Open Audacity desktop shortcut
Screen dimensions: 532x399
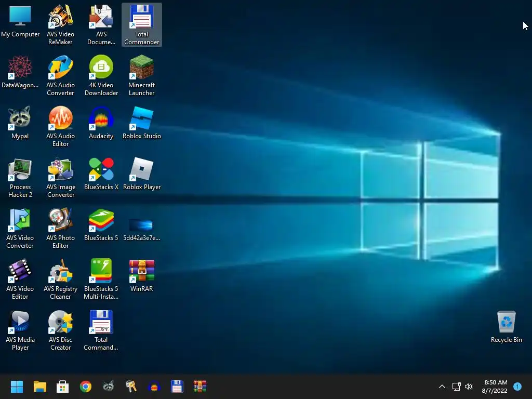point(101,123)
